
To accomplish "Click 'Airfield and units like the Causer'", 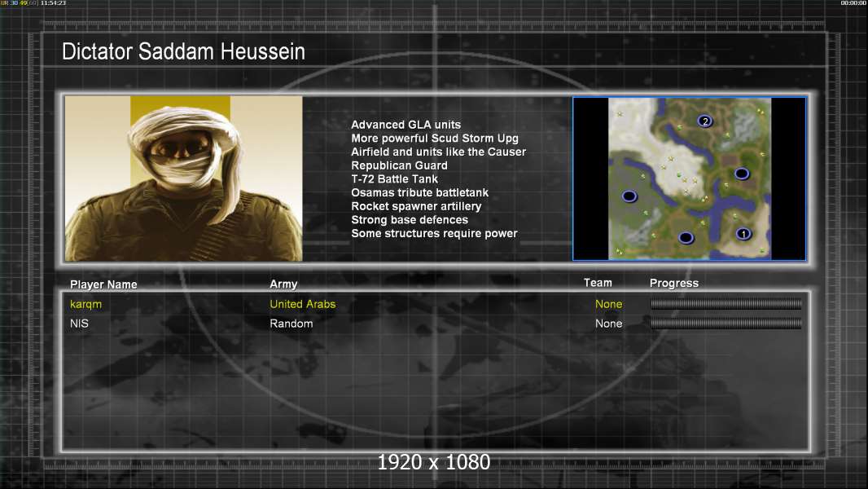I will [x=438, y=152].
